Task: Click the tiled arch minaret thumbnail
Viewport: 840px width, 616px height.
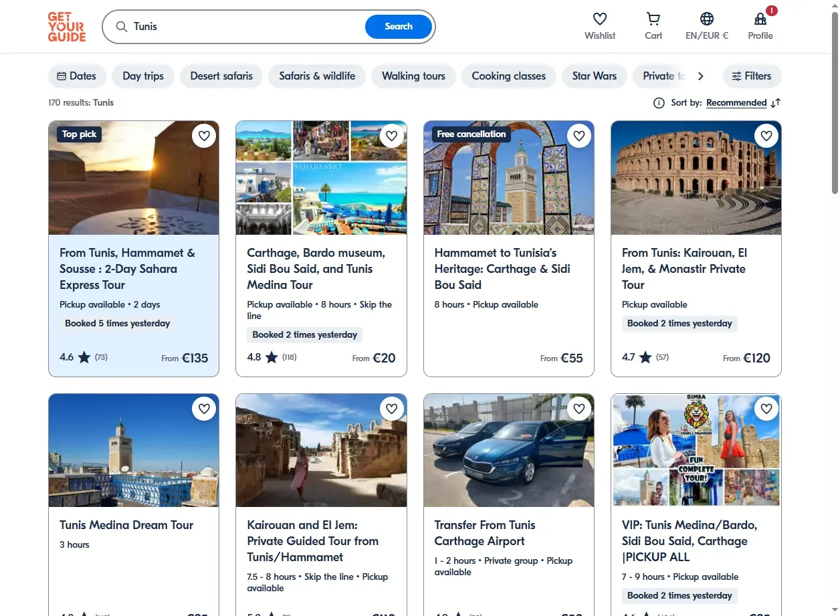Action: pos(509,178)
